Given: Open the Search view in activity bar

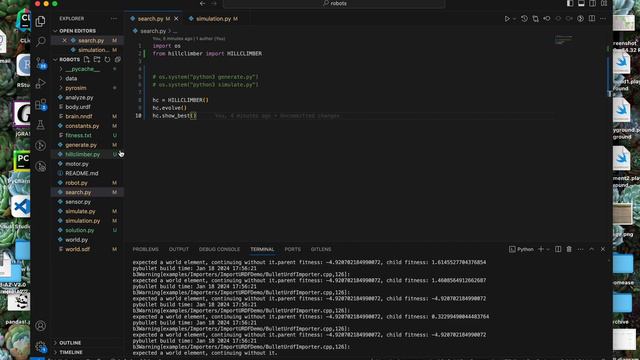Looking at the screenshot, I should (40, 42).
